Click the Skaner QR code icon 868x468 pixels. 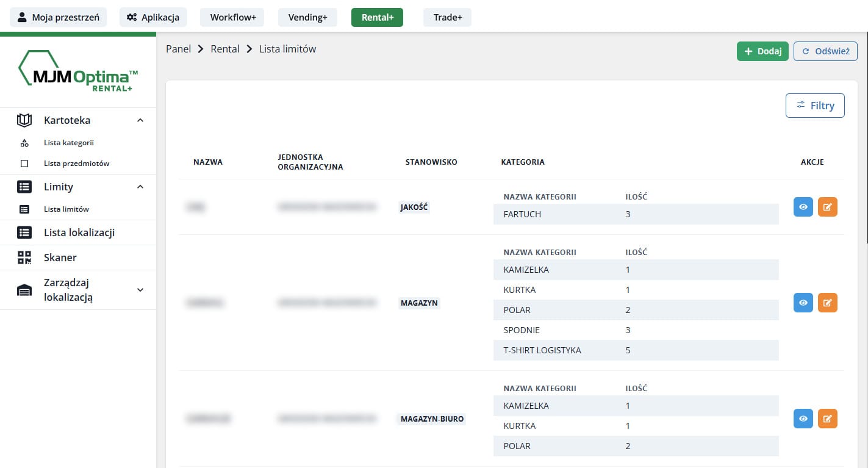coord(24,257)
